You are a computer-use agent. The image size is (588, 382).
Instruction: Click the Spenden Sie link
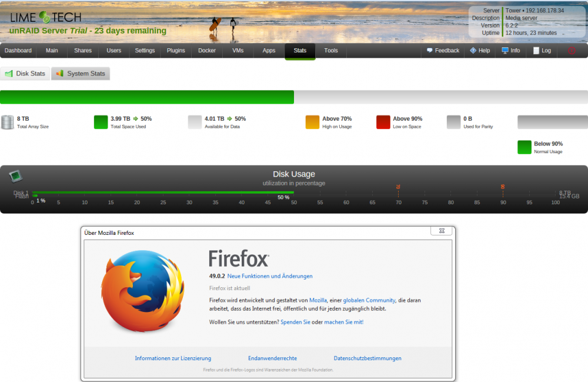(x=295, y=322)
